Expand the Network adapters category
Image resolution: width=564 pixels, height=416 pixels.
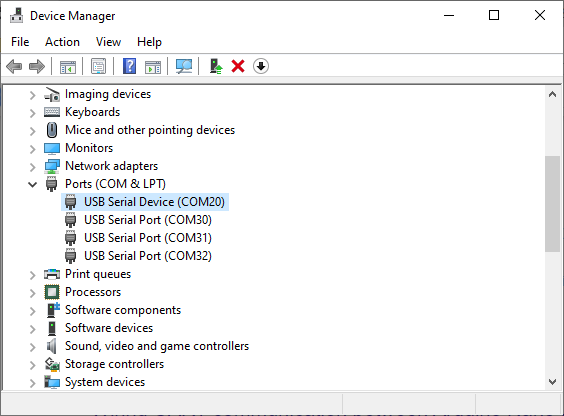[32, 167]
